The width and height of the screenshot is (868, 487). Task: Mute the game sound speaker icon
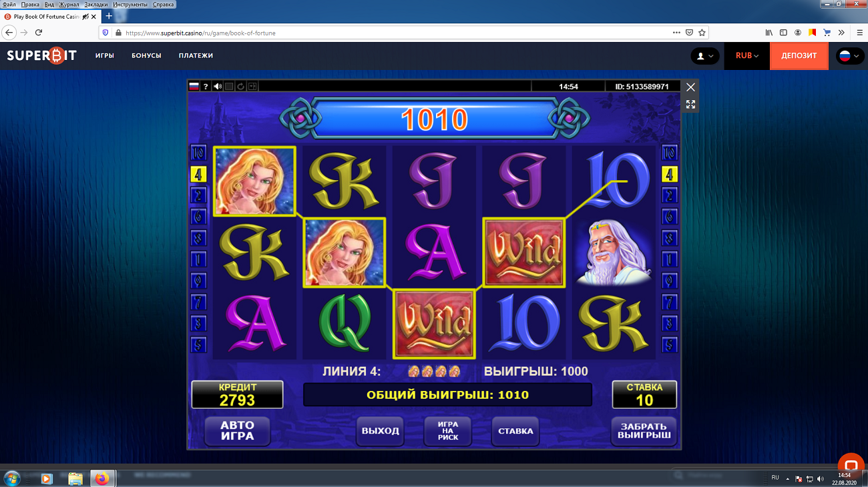click(x=218, y=87)
